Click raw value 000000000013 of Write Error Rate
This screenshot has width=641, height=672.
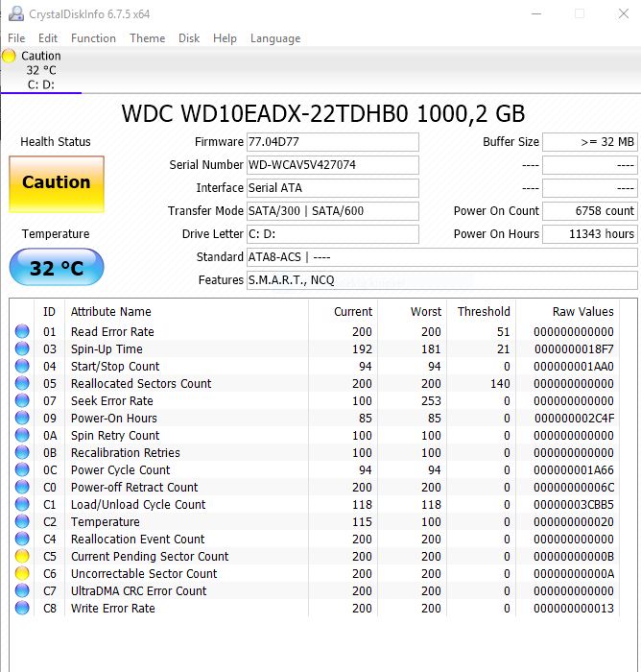tap(574, 608)
